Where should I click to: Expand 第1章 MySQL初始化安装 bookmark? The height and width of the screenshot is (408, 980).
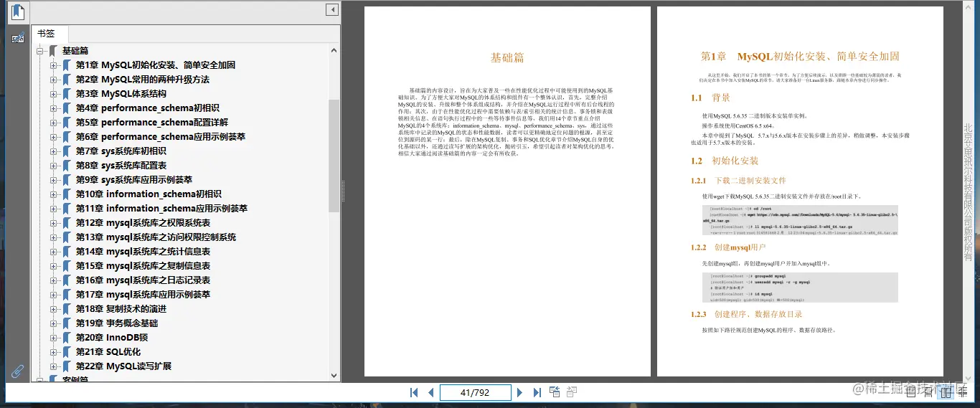54,65
